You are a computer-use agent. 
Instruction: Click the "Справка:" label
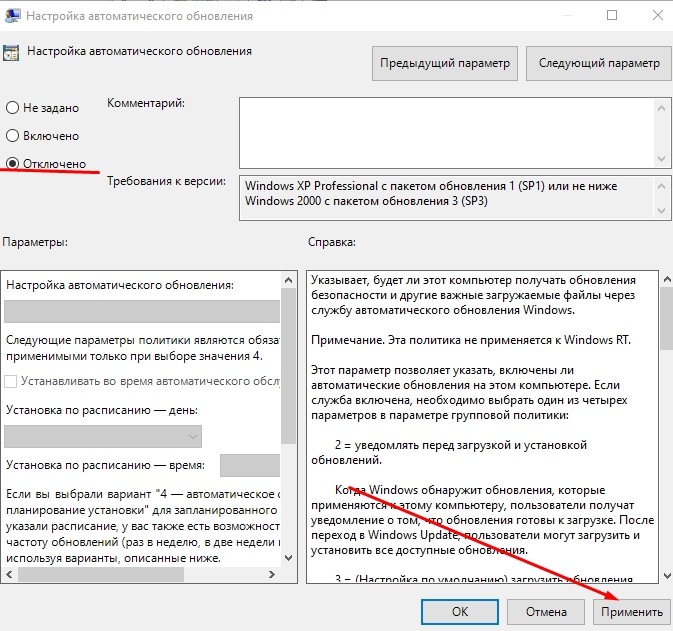tap(332, 242)
